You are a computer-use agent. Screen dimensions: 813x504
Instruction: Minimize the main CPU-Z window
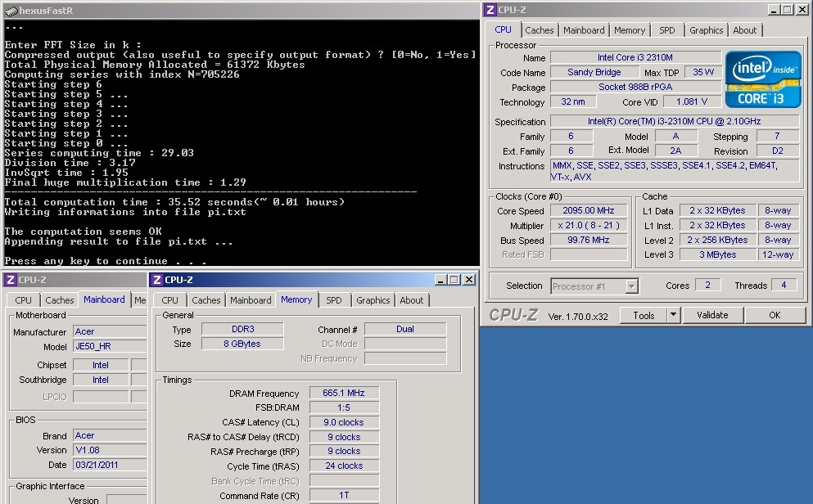(775, 10)
